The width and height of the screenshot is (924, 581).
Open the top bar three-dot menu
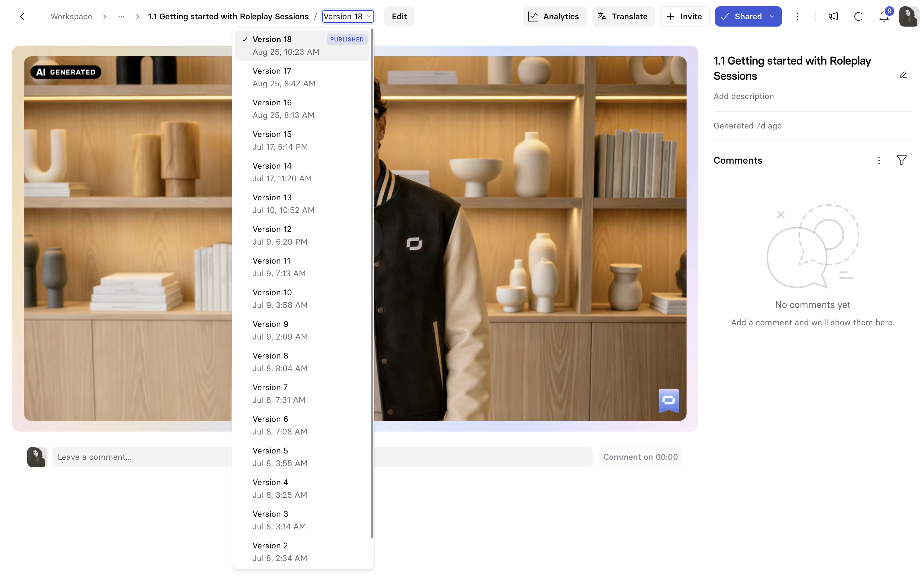pos(797,16)
